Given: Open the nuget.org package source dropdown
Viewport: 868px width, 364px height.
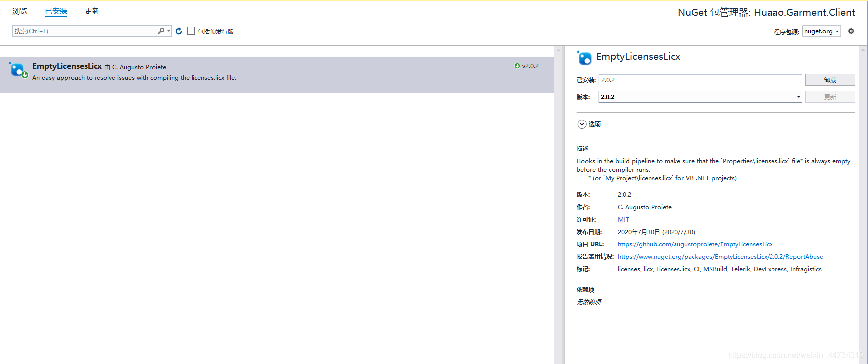Looking at the screenshot, I should (821, 31).
